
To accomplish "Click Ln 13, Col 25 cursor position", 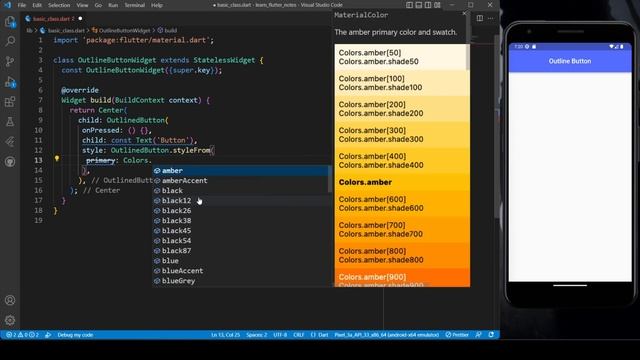I will [225, 335].
